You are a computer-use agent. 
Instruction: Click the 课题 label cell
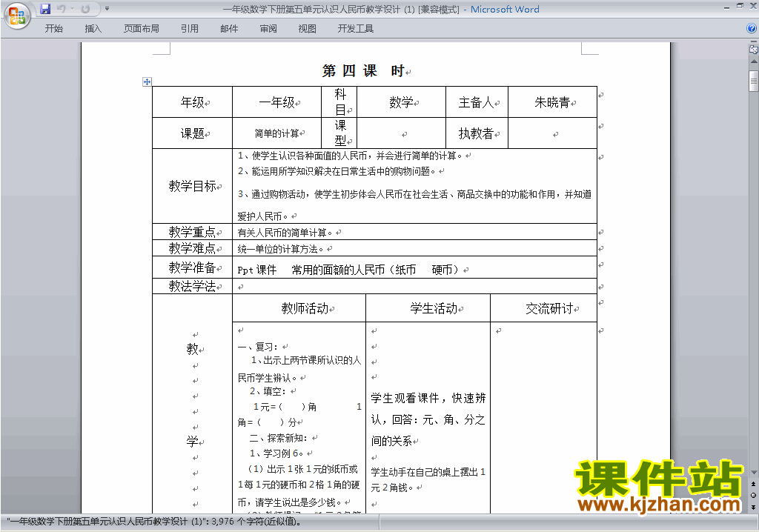pos(192,133)
